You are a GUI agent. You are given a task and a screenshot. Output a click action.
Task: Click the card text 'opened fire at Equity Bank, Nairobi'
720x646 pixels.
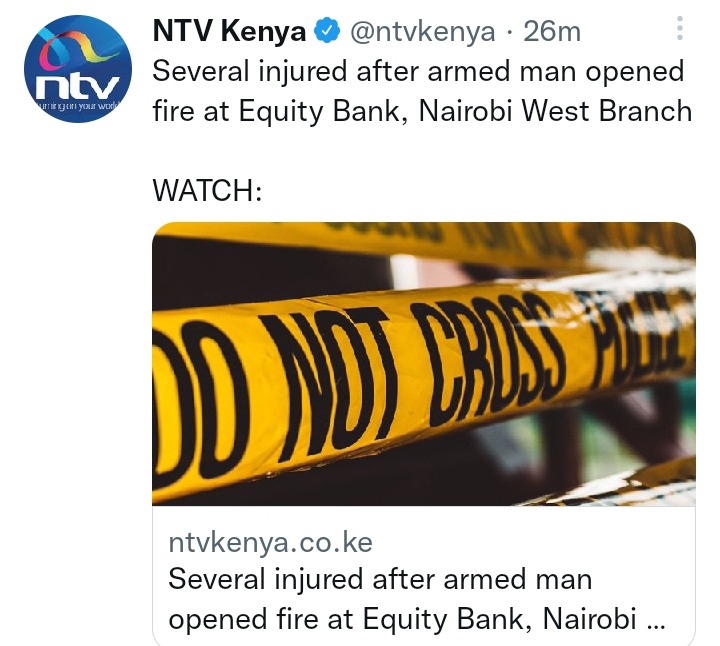[402, 619]
